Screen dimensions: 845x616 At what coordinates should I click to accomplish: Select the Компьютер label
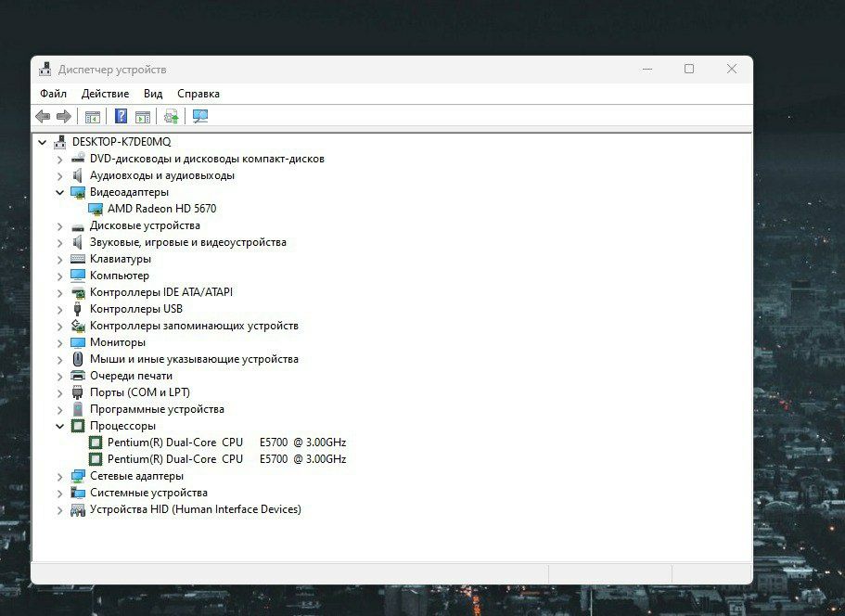pos(120,276)
